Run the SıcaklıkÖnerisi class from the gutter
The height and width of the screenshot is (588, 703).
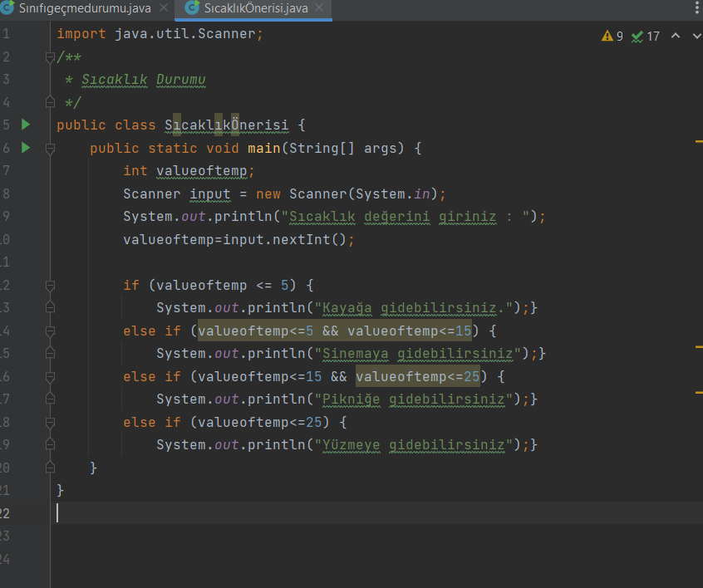(x=26, y=125)
